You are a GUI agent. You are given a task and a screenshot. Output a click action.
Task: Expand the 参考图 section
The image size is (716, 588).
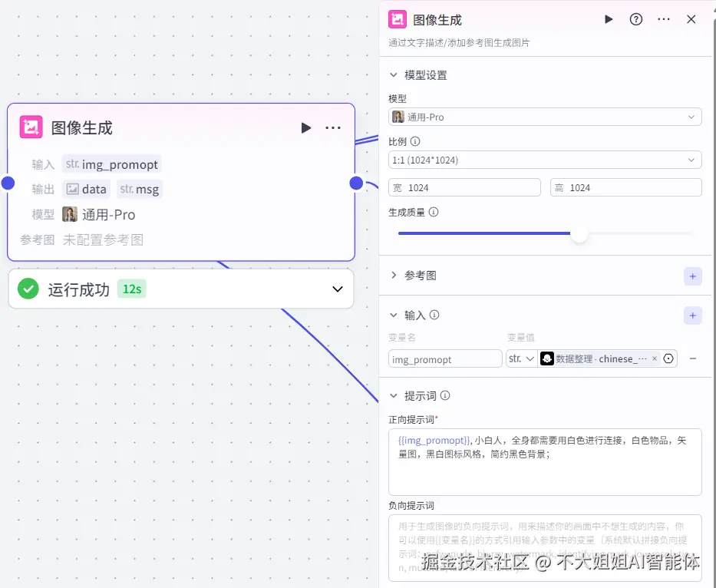393,276
